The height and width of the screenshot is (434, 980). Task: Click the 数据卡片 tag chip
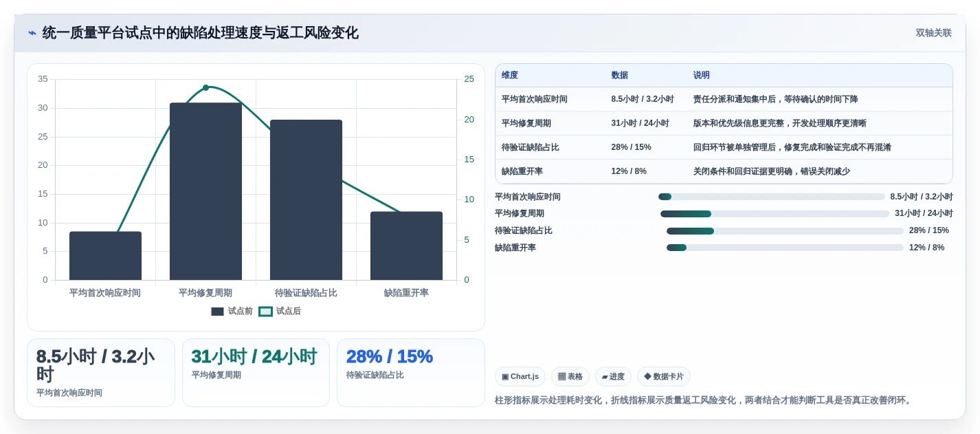click(x=664, y=376)
